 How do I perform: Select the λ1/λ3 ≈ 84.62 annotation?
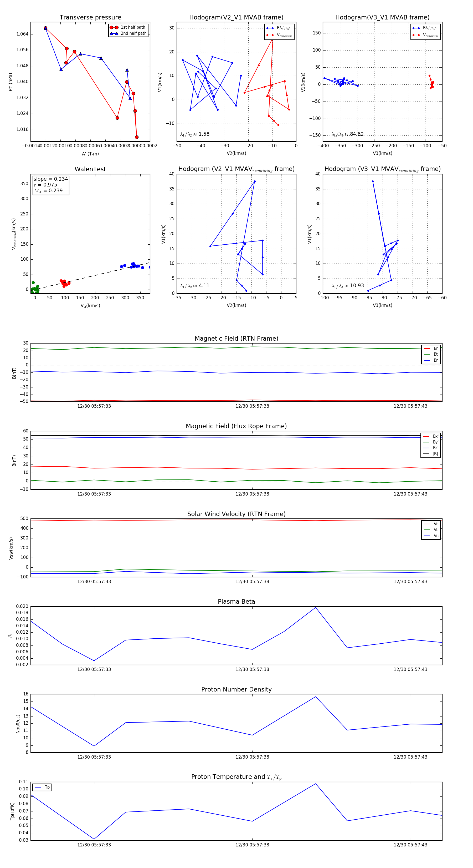(347, 134)
